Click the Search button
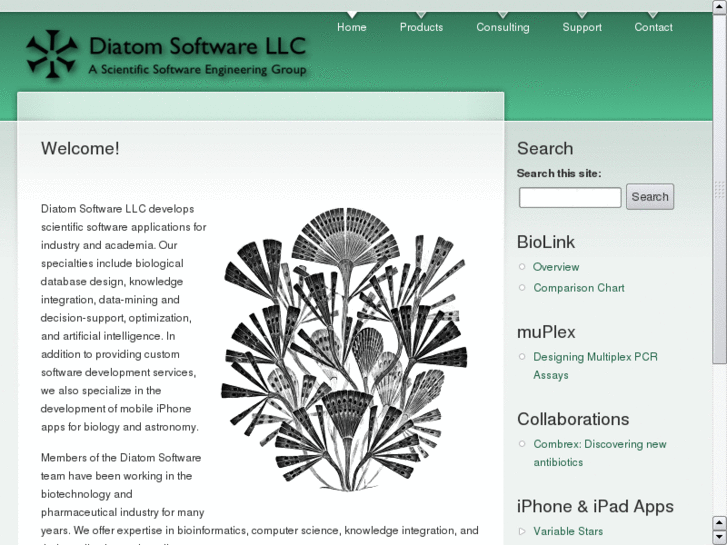727x545 pixels. coord(650,197)
